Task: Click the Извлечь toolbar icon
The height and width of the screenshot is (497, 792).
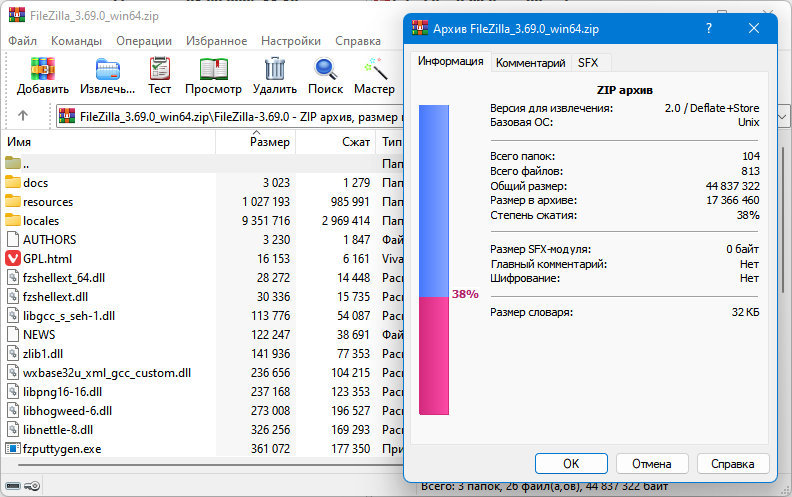Action: [x=108, y=69]
